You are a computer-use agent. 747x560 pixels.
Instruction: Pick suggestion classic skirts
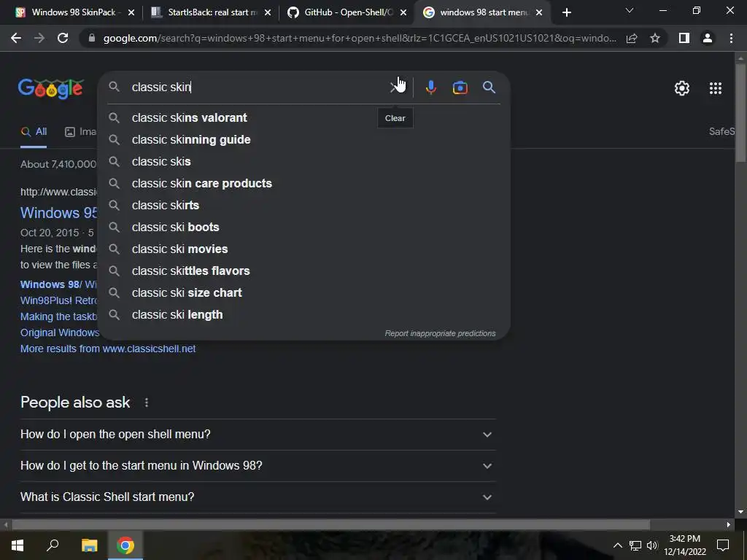click(304, 205)
